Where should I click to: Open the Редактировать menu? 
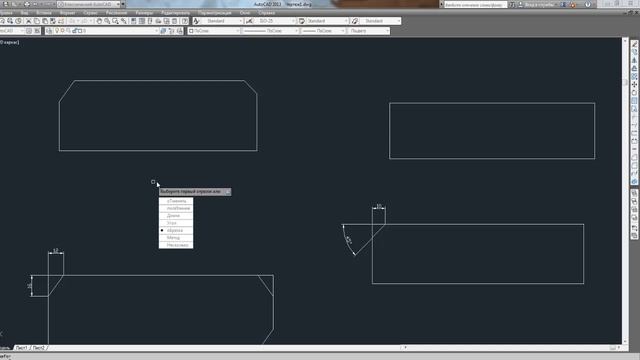[176, 13]
